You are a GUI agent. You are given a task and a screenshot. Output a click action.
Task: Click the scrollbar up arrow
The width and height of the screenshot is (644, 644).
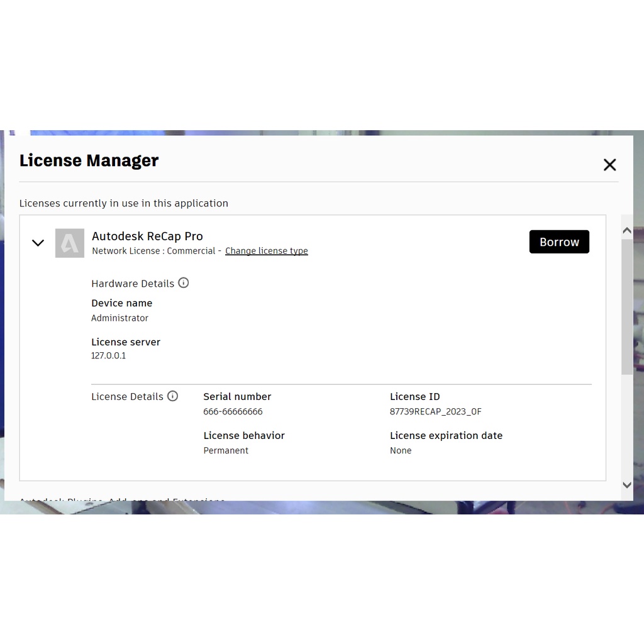tap(626, 231)
